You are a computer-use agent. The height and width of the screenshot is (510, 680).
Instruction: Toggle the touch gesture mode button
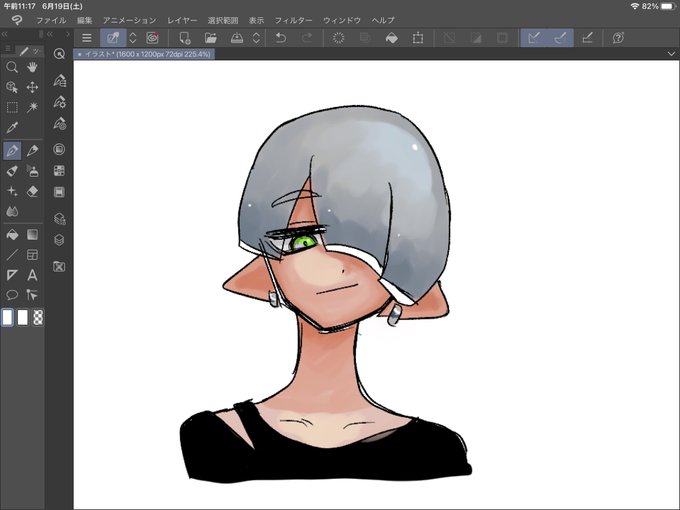113,38
